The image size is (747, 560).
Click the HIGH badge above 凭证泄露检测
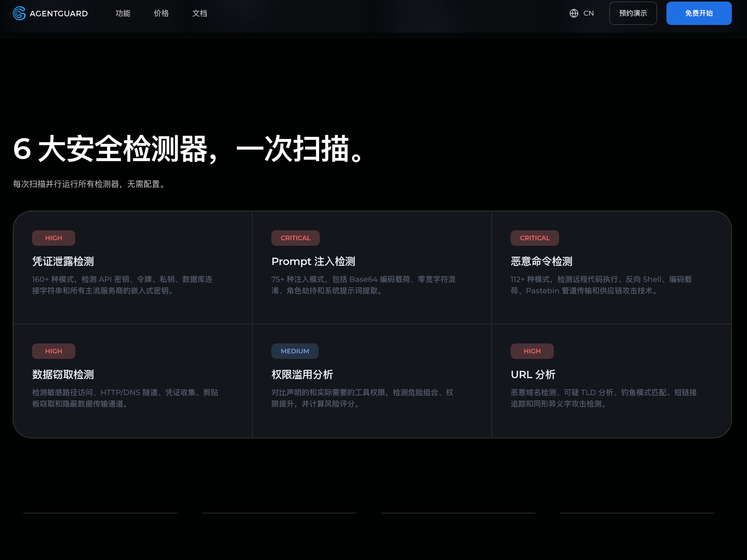(x=54, y=238)
